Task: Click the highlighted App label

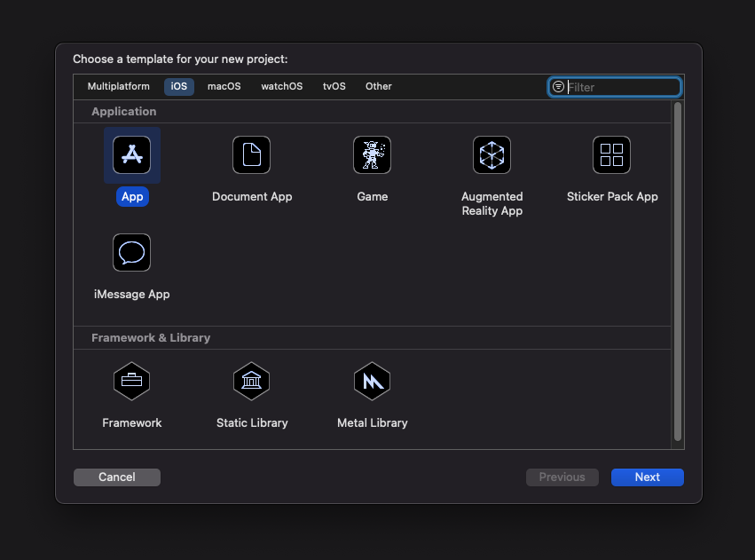Action: pyautogui.click(x=132, y=196)
